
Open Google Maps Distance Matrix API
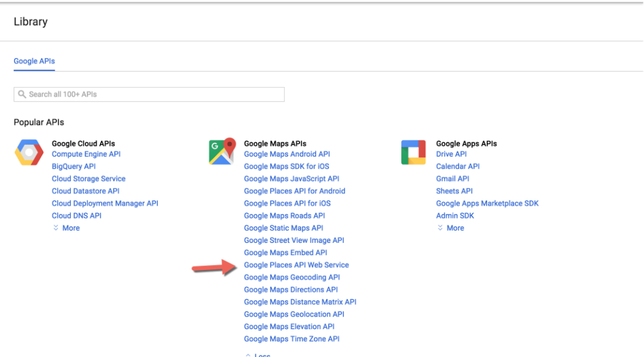click(300, 302)
